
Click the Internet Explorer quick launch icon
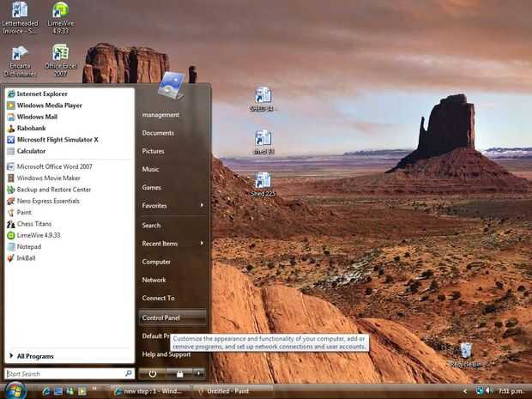pos(46,391)
